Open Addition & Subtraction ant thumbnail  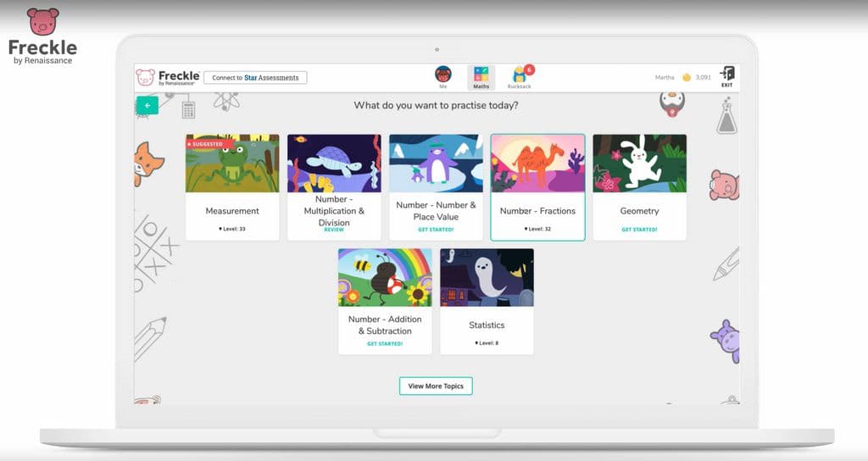(386, 277)
